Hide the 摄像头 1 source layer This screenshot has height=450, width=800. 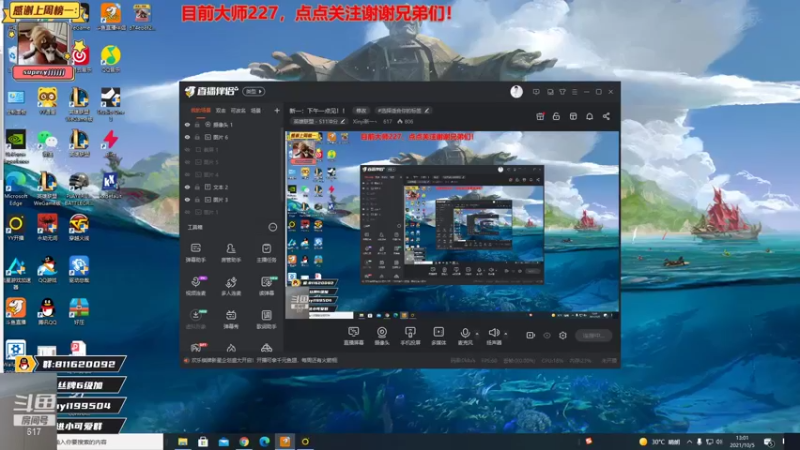point(187,124)
